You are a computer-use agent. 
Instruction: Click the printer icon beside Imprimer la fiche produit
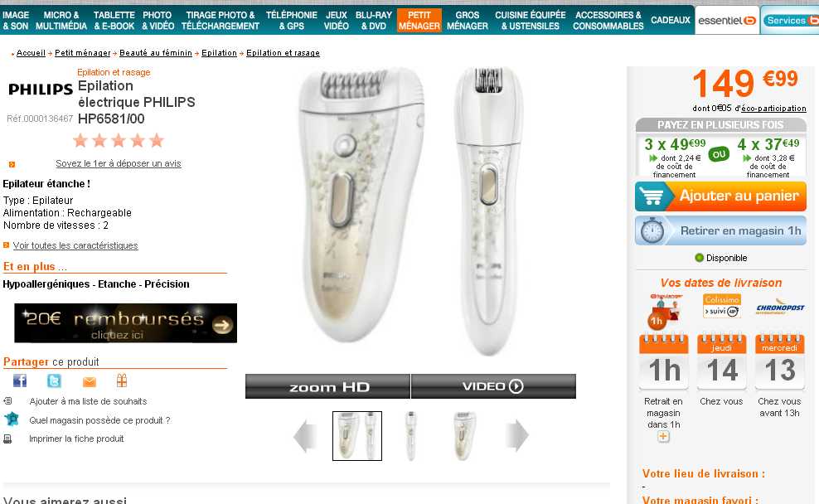(x=7, y=439)
